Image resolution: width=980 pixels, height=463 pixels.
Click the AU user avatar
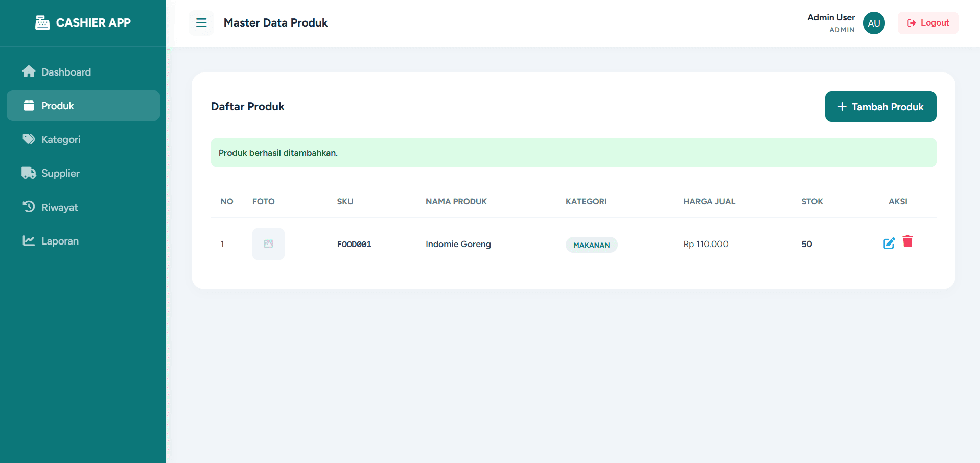[874, 23]
